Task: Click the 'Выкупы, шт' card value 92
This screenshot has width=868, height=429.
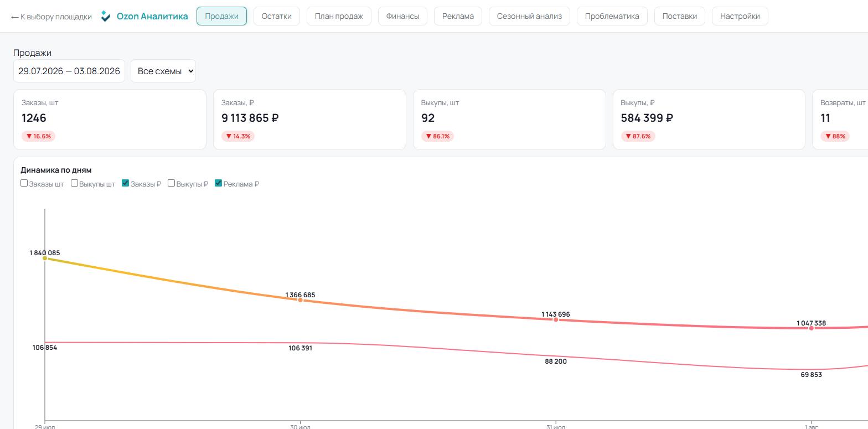Action: click(x=428, y=118)
